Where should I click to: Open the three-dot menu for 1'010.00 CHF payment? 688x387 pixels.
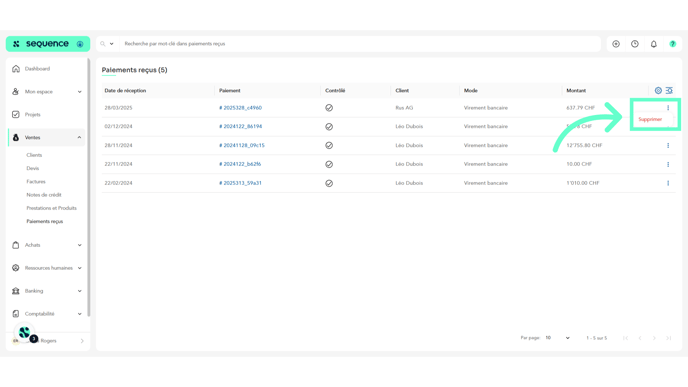668,183
